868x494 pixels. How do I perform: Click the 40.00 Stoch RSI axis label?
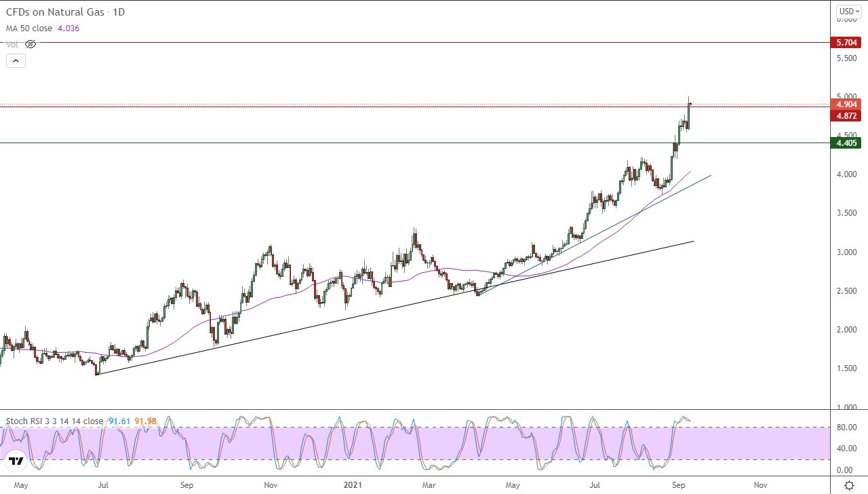pos(847,449)
